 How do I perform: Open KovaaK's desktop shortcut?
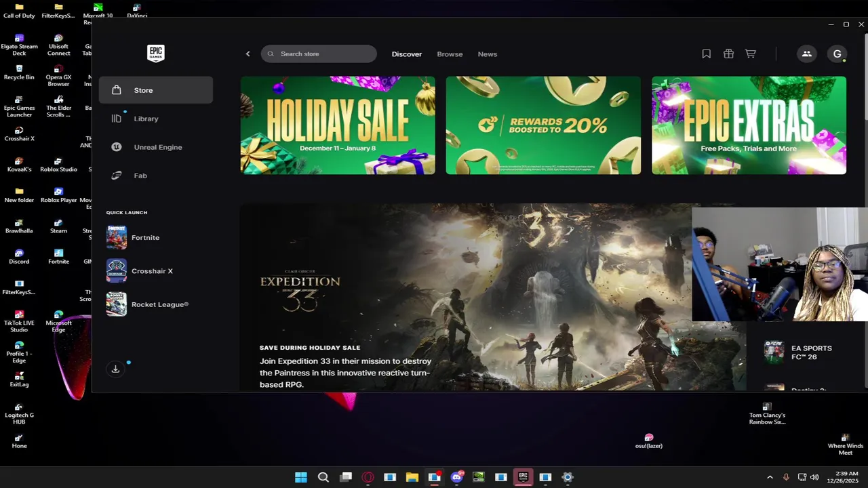pyautogui.click(x=19, y=165)
